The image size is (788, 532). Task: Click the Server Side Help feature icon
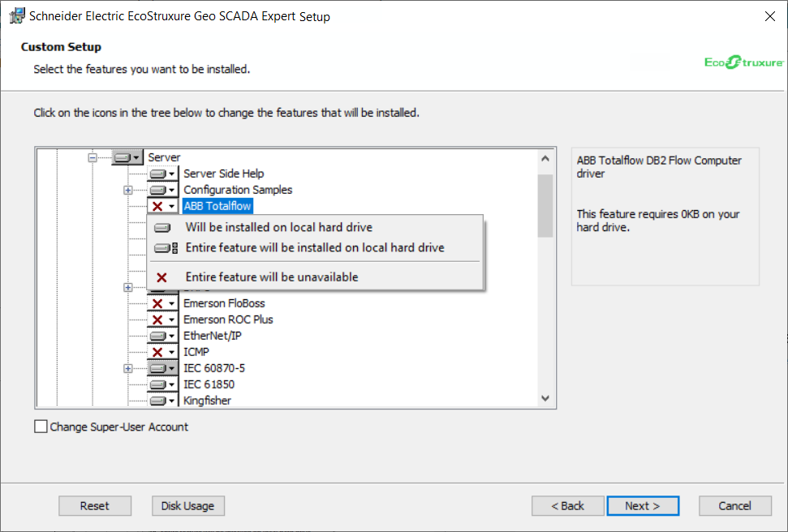[x=162, y=174]
